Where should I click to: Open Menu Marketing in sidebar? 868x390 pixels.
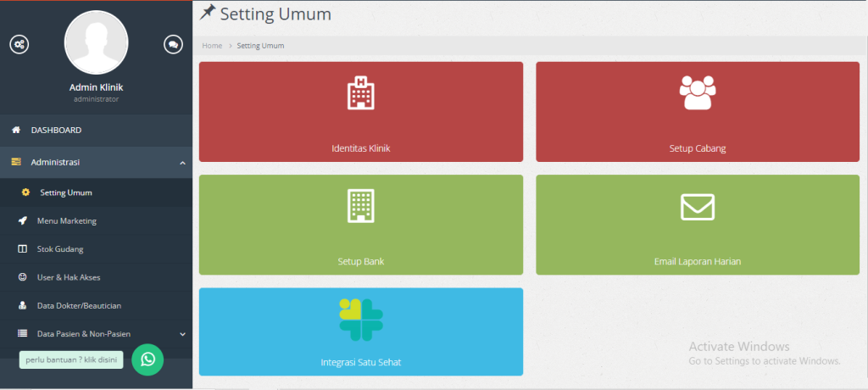coord(66,221)
